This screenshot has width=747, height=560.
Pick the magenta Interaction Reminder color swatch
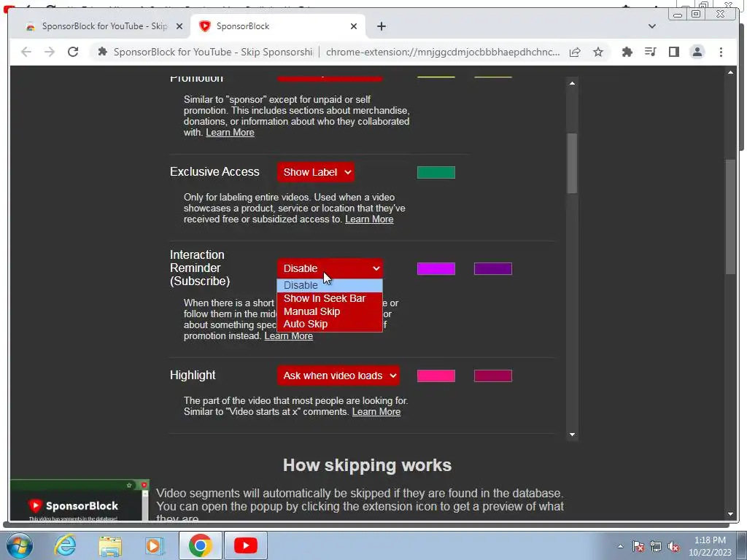436,268
